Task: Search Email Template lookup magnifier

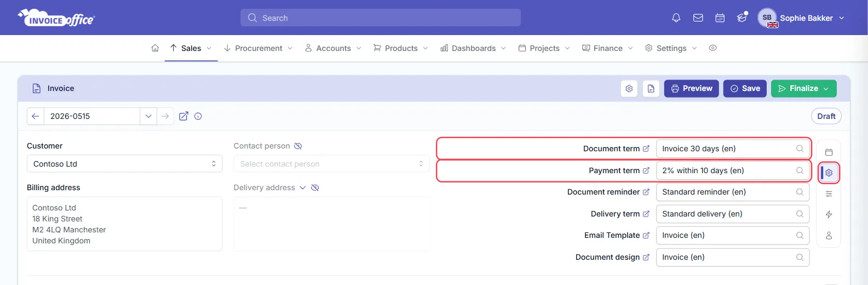Action: (x=800, y=235)
